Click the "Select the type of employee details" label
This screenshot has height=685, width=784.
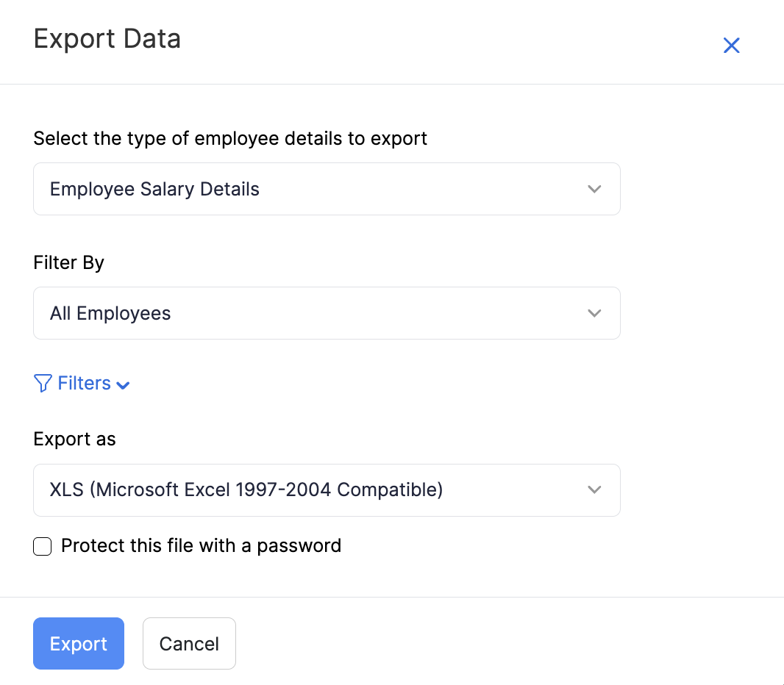click(x=230, y=138)
